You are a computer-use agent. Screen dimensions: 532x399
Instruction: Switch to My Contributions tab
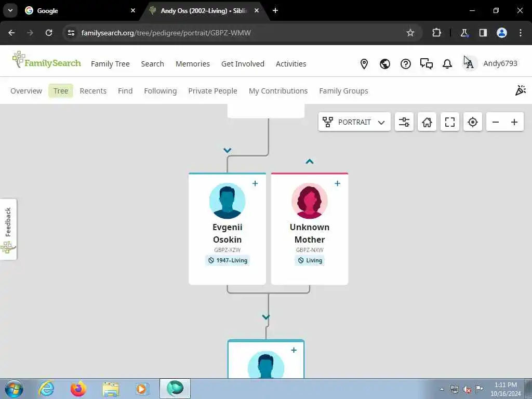pos(278,91)
